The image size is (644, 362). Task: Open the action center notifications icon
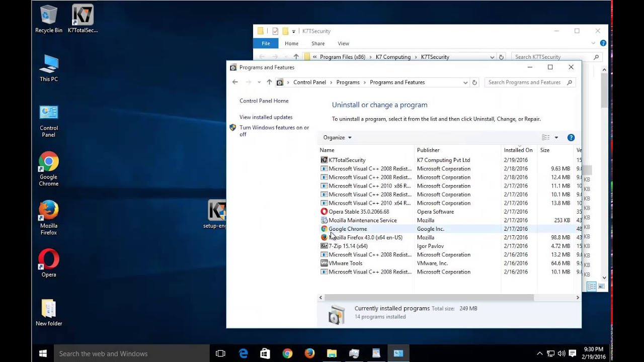coord(572,353)
